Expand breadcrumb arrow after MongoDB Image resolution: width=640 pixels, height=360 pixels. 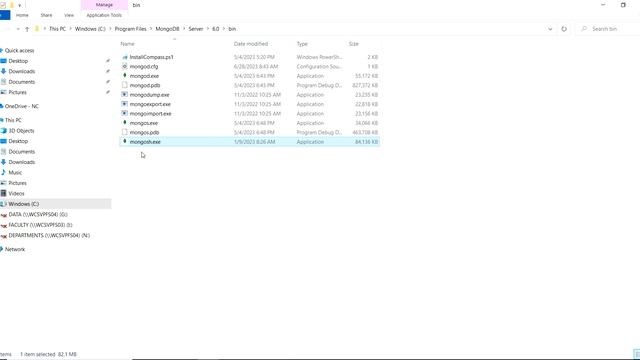click(x=184, y=29)
